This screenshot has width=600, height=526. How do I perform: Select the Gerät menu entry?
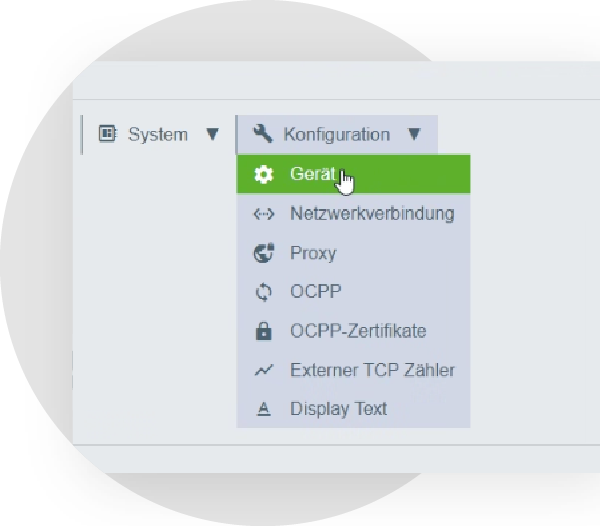(x=309, y=174)
